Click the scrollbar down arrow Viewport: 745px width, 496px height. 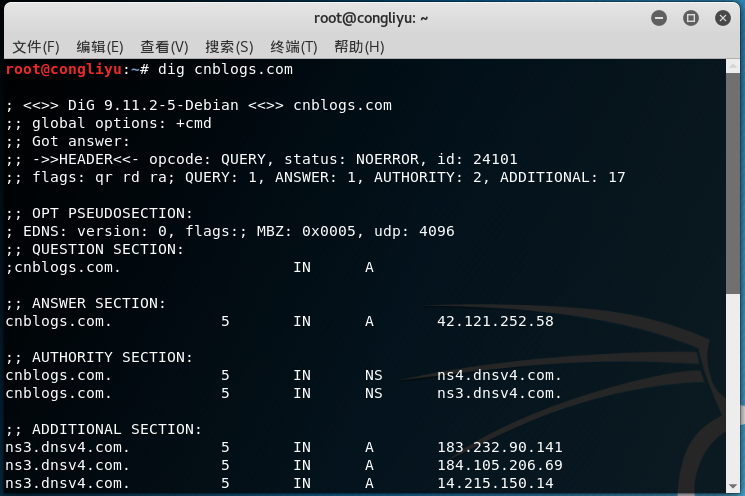pos(733,486)
